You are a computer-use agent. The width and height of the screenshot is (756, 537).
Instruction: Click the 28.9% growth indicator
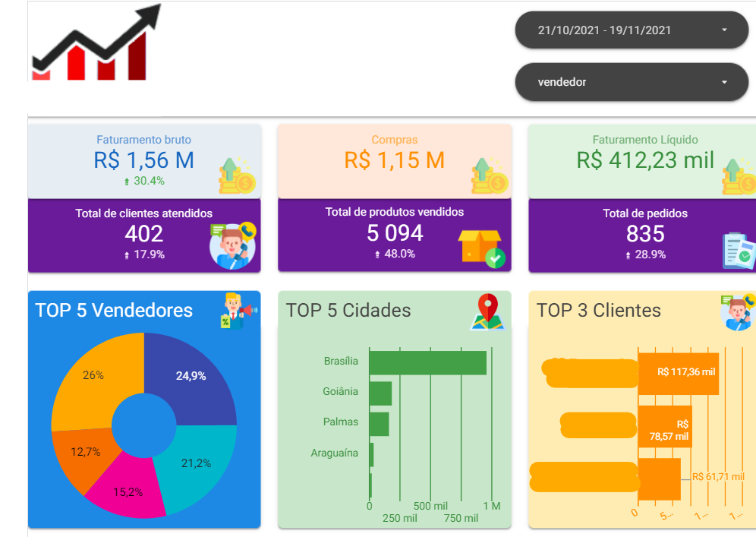coord(646,254)
